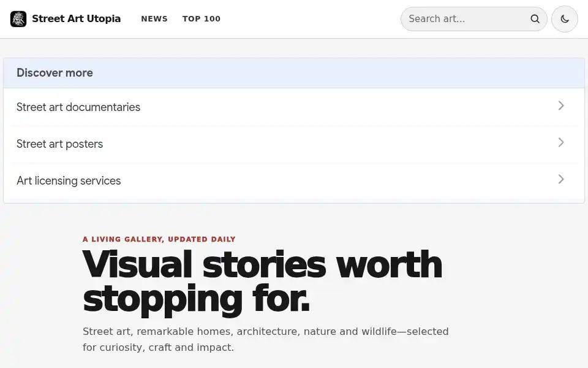This screenshot has width=588, height=368.
Task: Click the 'Street art, remarkable homes' description text
Action: point(265,339)
